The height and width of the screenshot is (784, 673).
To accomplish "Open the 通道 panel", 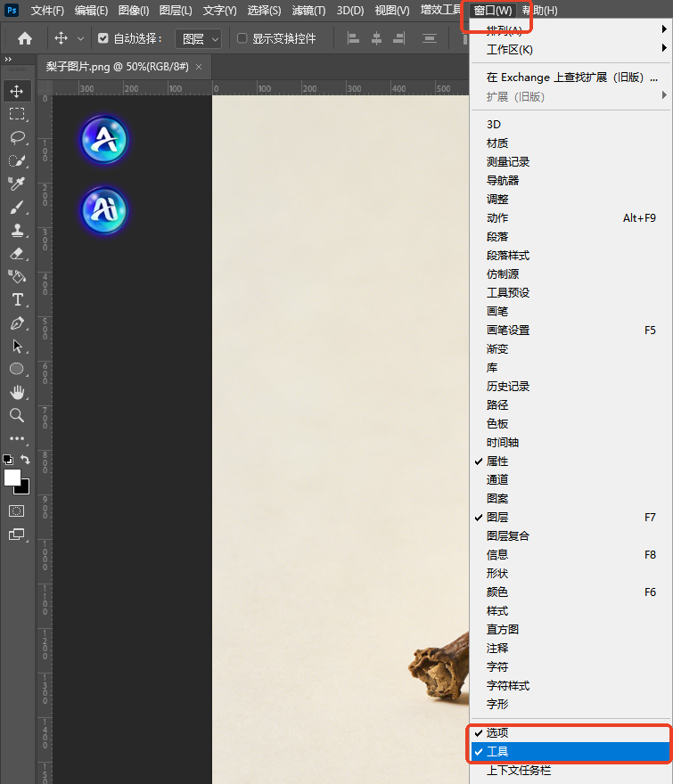I will point(570,479).
